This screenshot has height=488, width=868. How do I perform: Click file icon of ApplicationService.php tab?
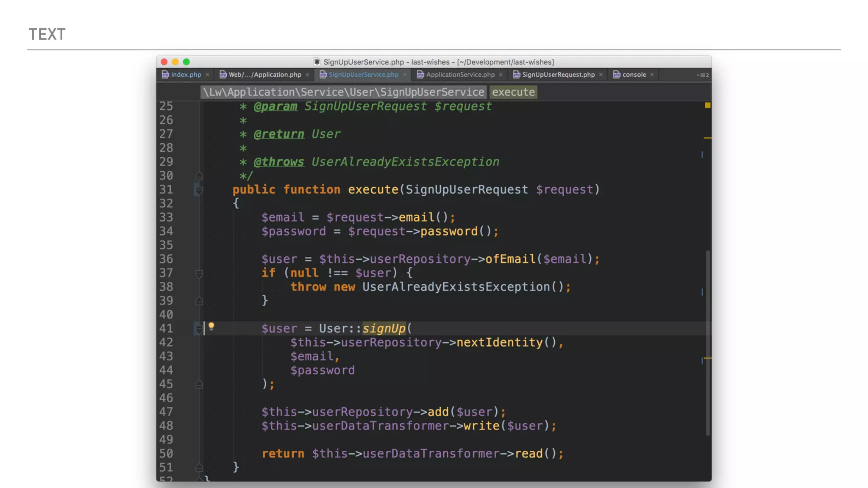pos(420,75)
